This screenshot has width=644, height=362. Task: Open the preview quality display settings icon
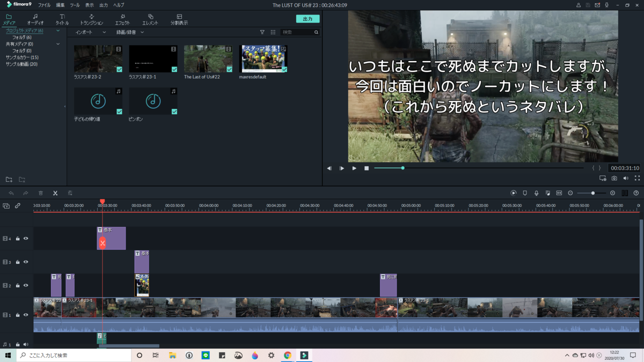pos(603,179)
